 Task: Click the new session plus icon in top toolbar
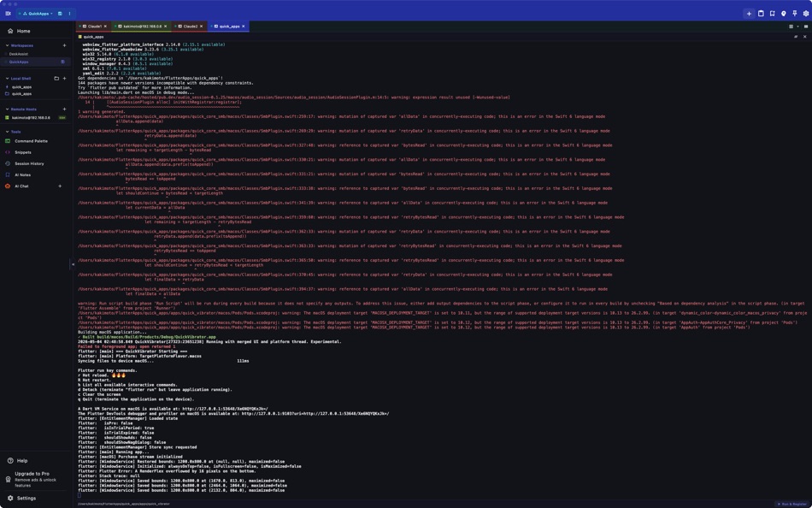749,14
